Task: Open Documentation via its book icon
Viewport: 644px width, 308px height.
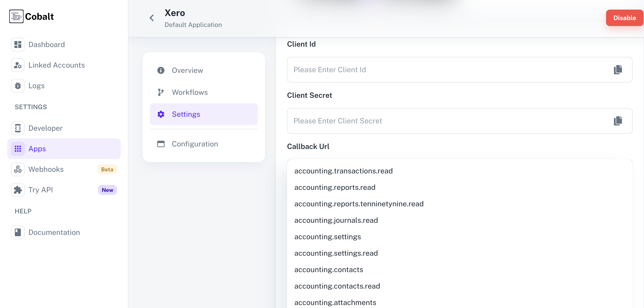Action: (x=18, y=232)
